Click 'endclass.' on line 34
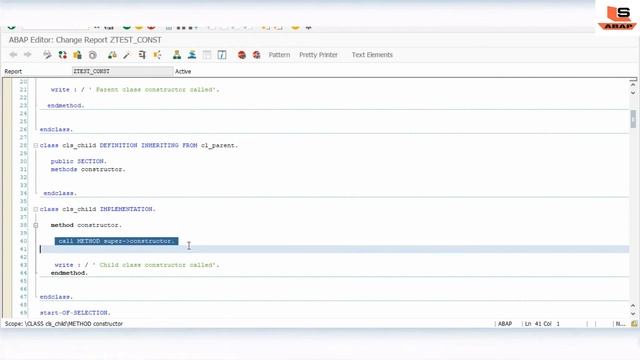The height and width of the screenshot is (360, 640). pos(60,193)
